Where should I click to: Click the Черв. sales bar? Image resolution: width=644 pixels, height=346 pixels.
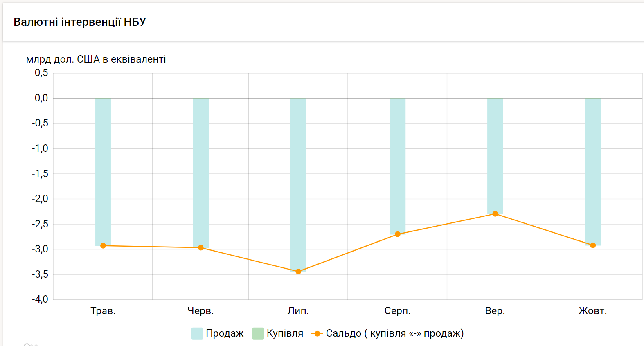click(x=201, y=172)
